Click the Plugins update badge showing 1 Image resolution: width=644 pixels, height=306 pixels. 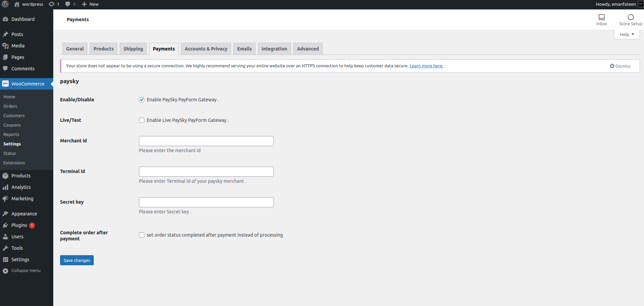click(x=32, y=226)
